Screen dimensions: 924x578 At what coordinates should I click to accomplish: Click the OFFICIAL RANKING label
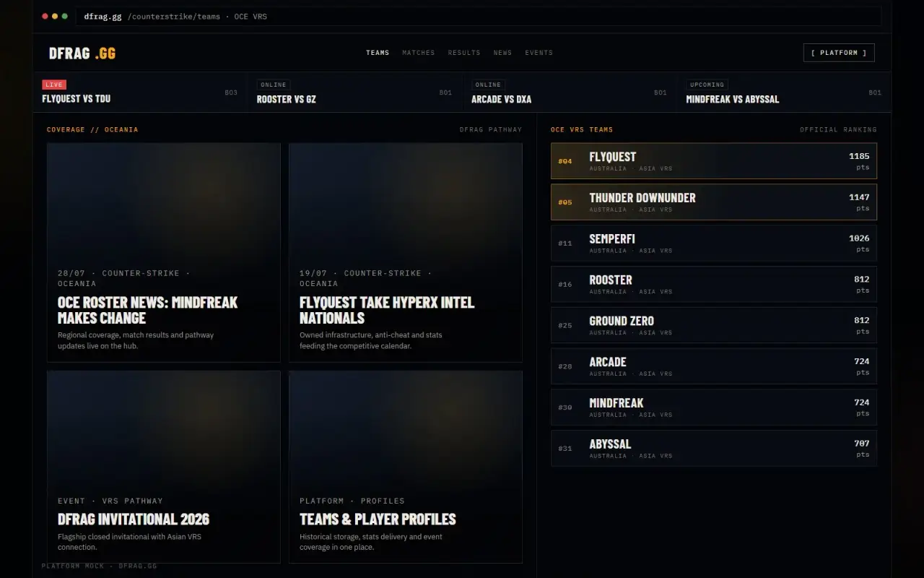pyautogui.click(x=838, y=130)
